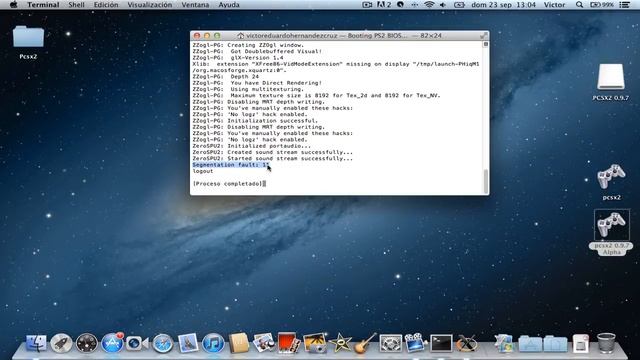Click 'ZZogl-PG: Initialization successful.' line

(x=255, y=121)
